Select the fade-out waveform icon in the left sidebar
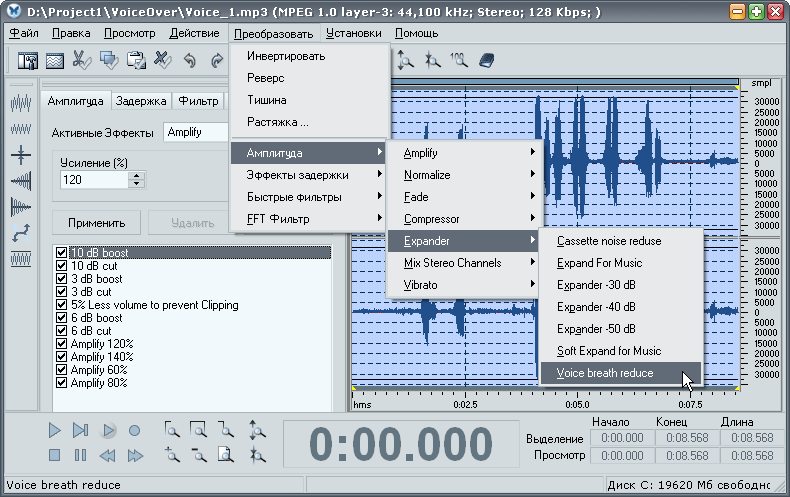 coord(21,207)
